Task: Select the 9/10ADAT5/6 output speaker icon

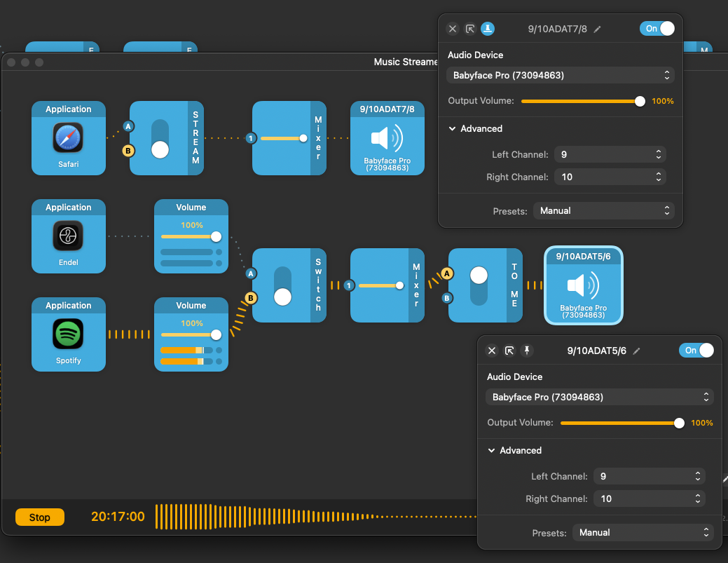Action: coord(583,285)
